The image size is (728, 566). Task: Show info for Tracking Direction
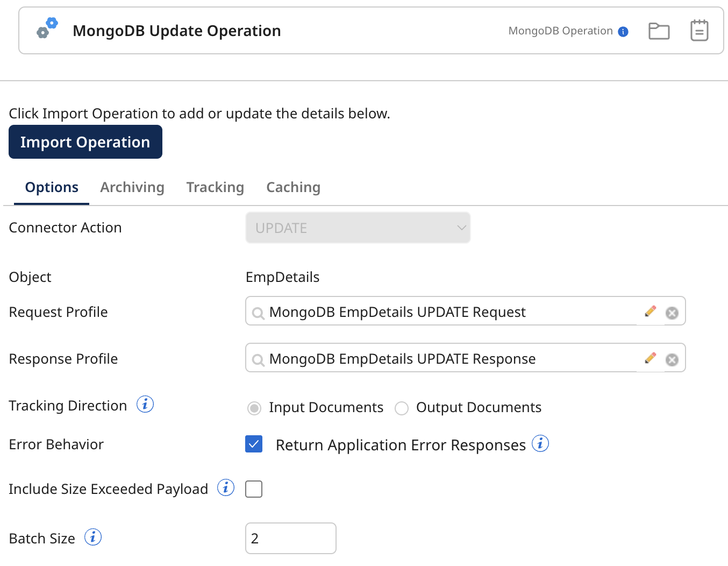coord(145,404)
